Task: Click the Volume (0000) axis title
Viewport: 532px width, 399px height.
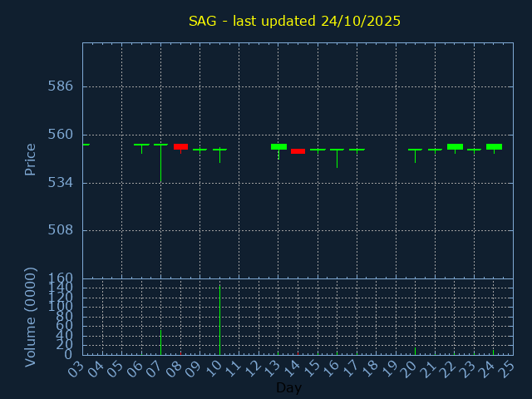Action: coord(31,317)
